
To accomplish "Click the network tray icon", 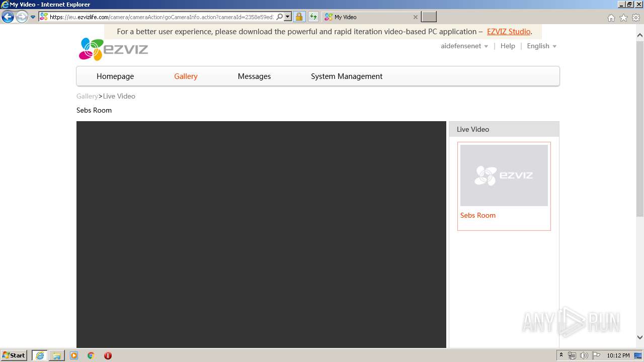I will (x=572, y=355).
